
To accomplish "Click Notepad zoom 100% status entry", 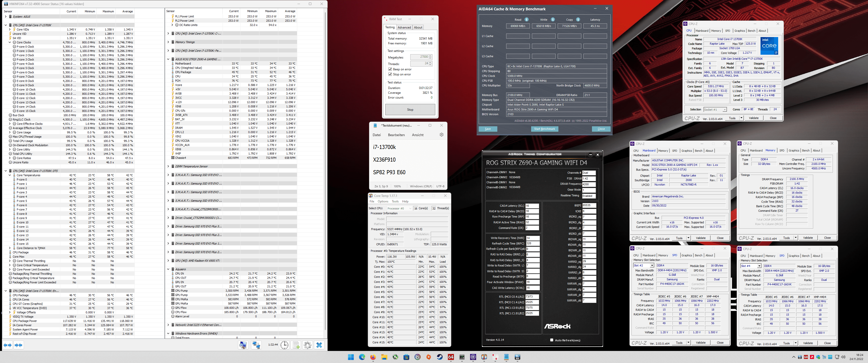I will coord(397,186).
